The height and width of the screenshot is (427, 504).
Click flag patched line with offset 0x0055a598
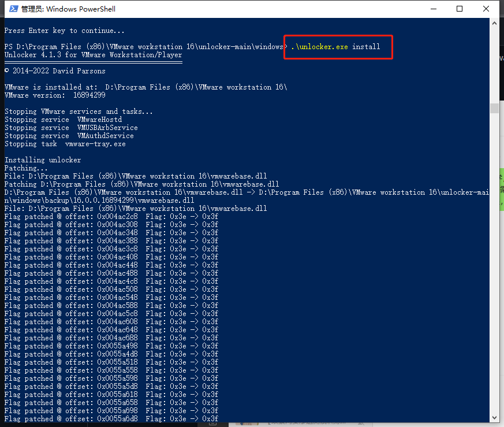click(x=111, y=378)
